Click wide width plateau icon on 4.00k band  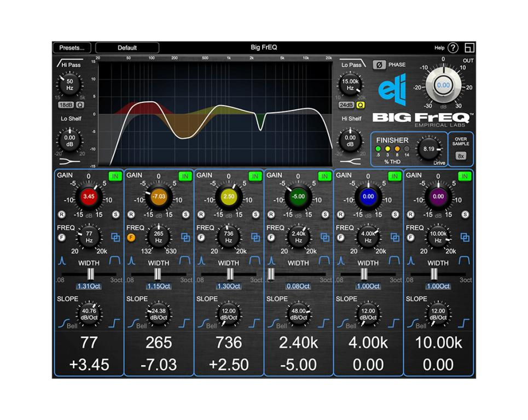(x=394, y=260)
